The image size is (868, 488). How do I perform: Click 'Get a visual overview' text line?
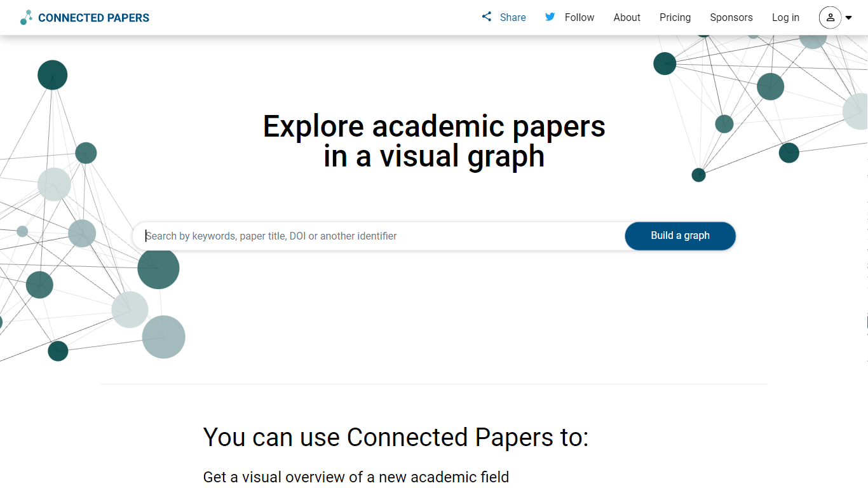(x=356, y=477)
